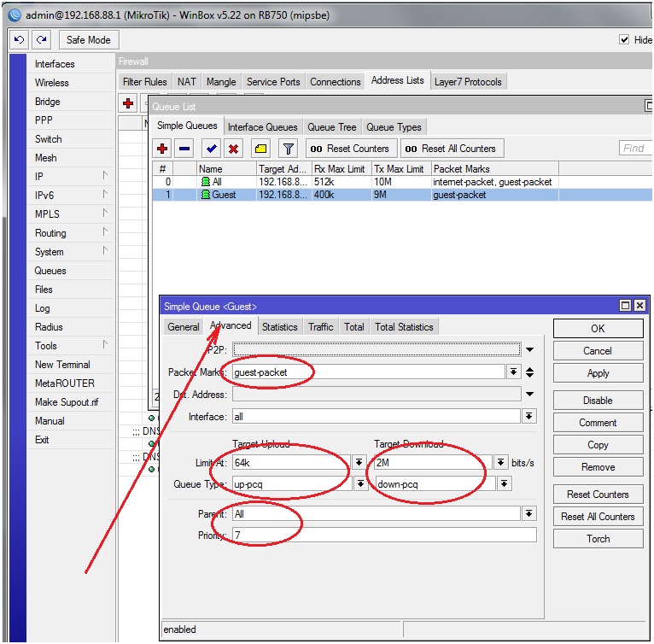
Task: Click the undo arrow in top toolbar
Action: tap(19, 40)
